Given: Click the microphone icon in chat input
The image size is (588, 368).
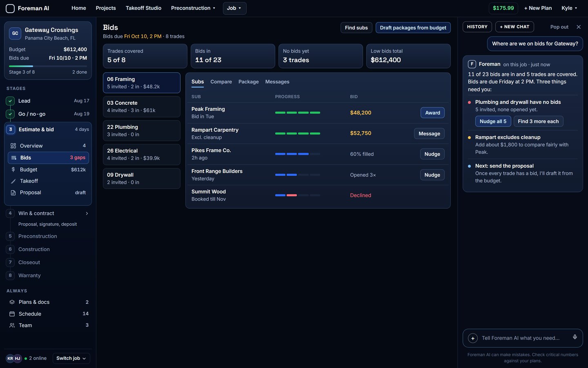Looking at the screenshot, I should tap(575, 337).
